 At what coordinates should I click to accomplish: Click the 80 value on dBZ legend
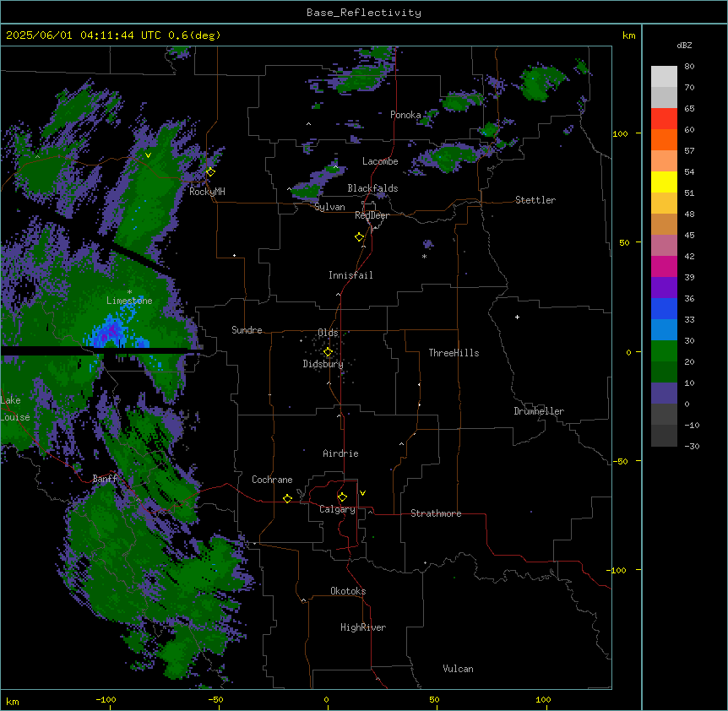(689, 67)
